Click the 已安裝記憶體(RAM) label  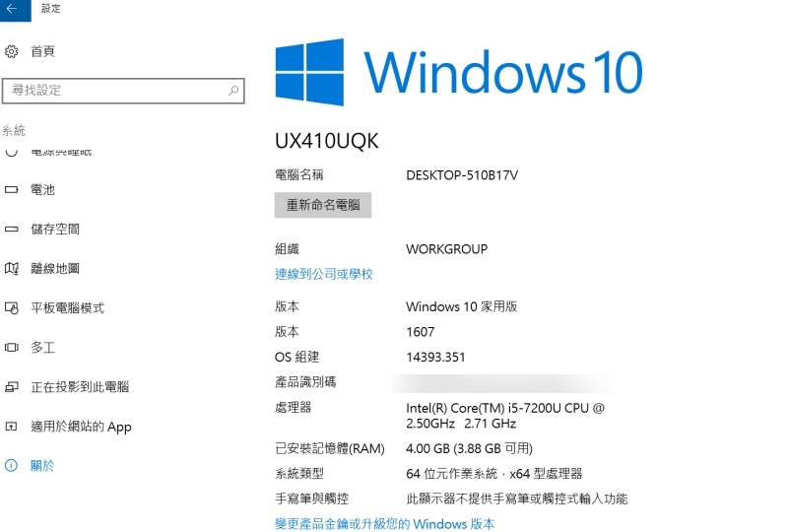pyautogui.click(x=330, y=448)
